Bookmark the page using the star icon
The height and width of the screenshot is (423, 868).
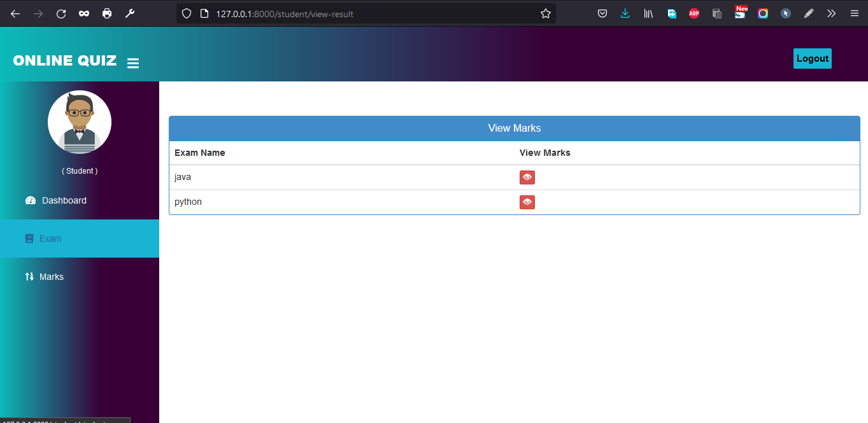click(x=545, y=13)
